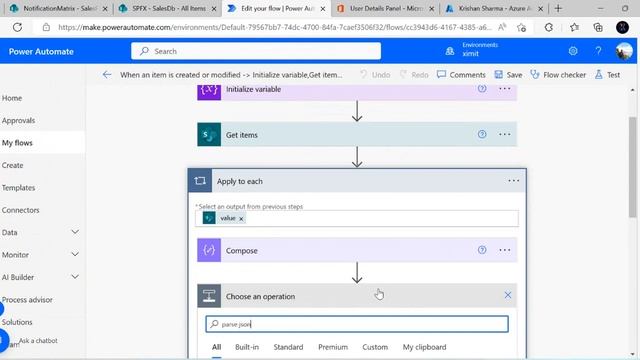Open My flows in sidebar
Screen dimensions: 640x360
pos(42,143)
